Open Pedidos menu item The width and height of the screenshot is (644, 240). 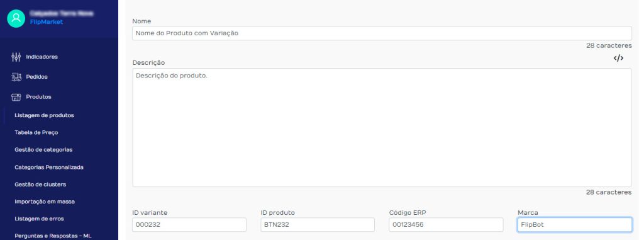coord(36,77)
